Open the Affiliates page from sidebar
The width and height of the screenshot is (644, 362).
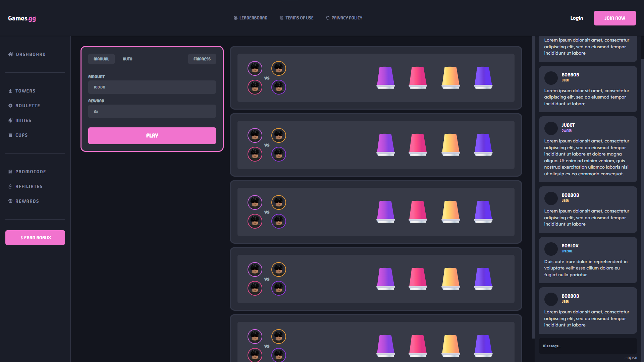pos(29,186)
